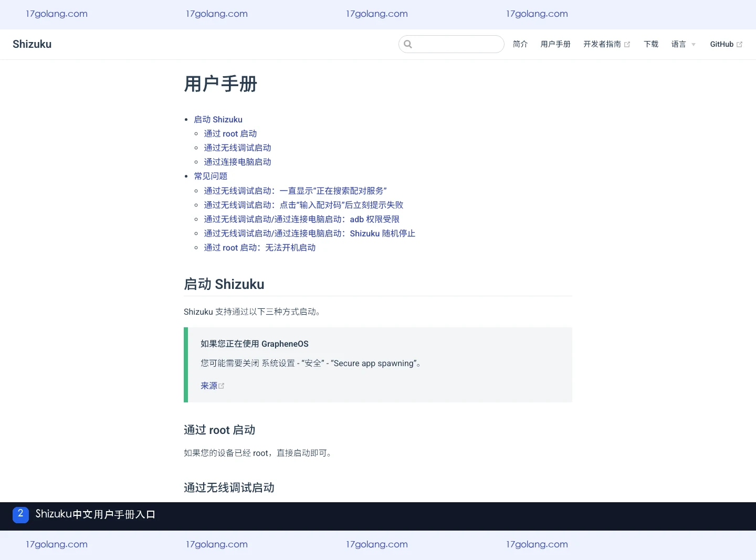
Task: Open link about 一直显示“正在搜索配对服务”
Action: [x=296, y=191]
